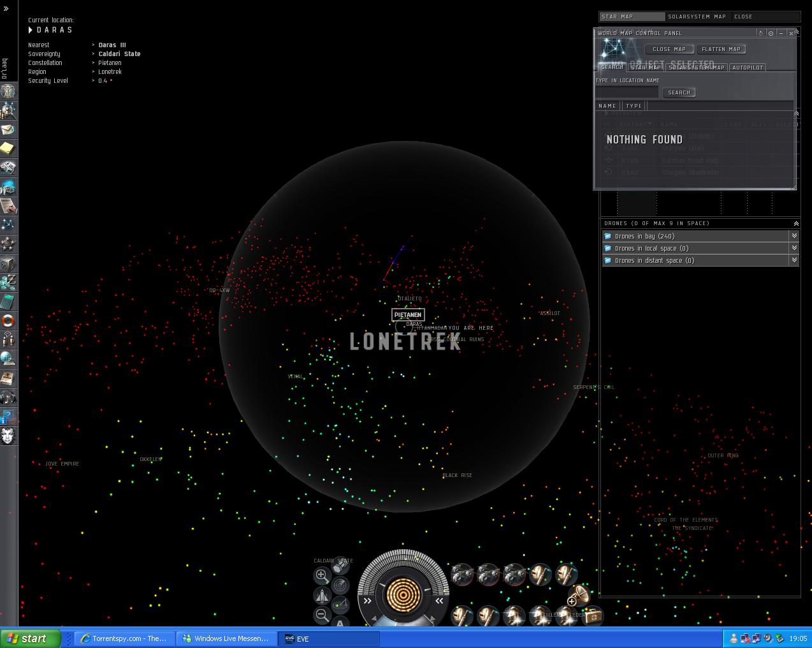Sort results by Name column header

[608, 106]
